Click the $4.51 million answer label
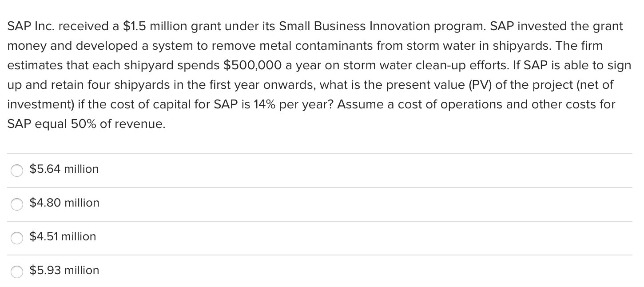This screenshot has height=287, width=644. pyautogui.click(x=63, y=237)
